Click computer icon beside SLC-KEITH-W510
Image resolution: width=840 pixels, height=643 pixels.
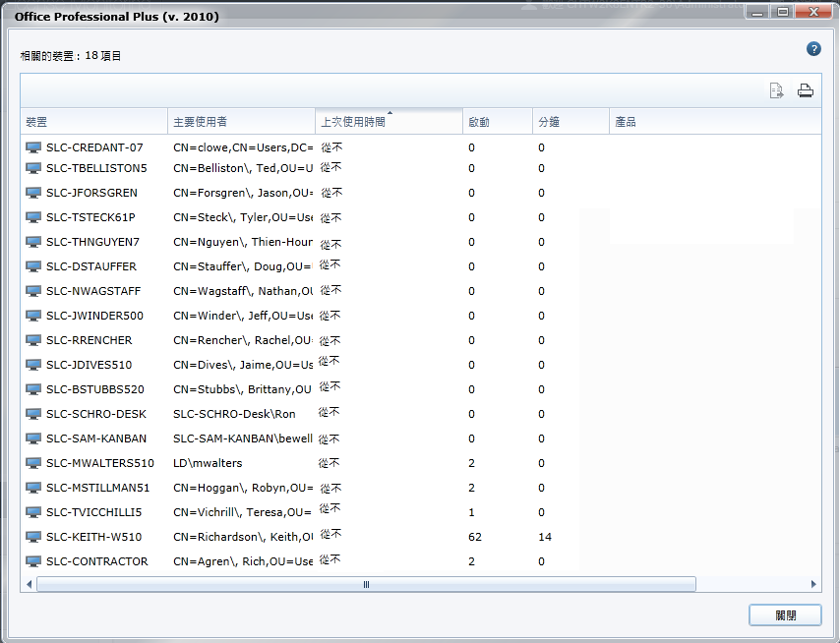click(33, 537)
